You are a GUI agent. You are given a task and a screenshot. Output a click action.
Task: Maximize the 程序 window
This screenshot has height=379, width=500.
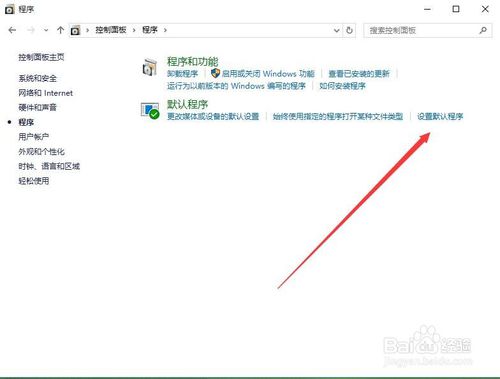click(x=456, y=9)
